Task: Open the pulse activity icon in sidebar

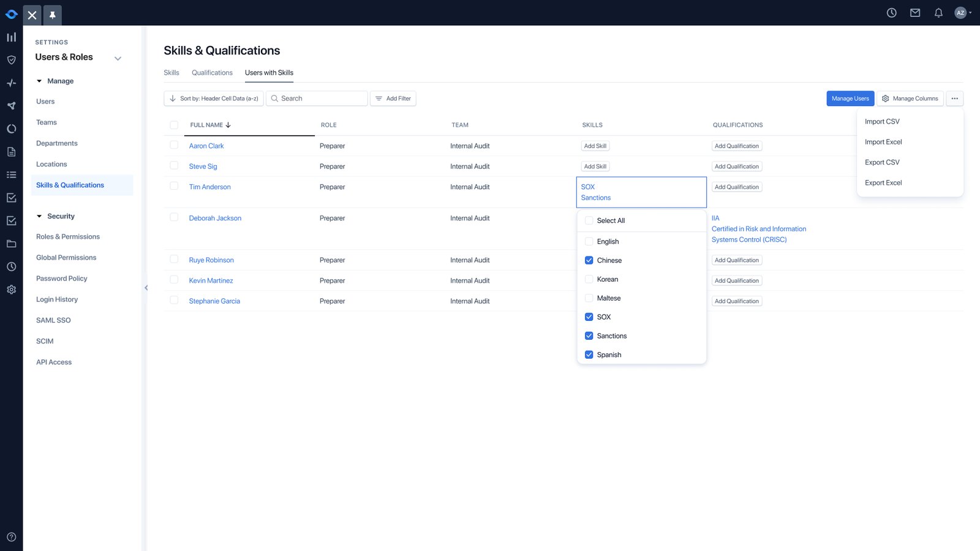Action: click(x=11, y=83)
